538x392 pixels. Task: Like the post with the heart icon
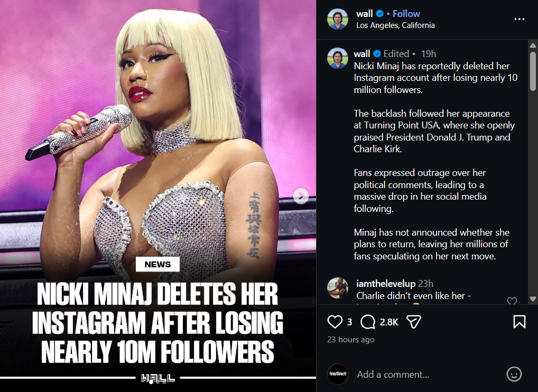(335, 321)
